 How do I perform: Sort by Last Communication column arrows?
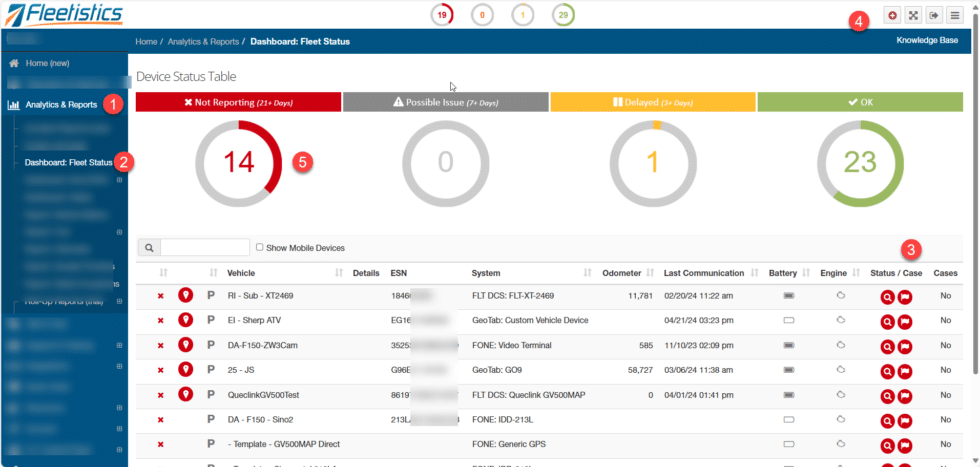754,273
